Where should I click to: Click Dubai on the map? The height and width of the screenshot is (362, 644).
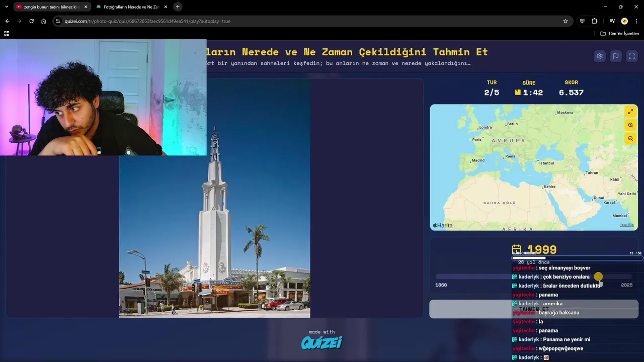pos(598,198)
